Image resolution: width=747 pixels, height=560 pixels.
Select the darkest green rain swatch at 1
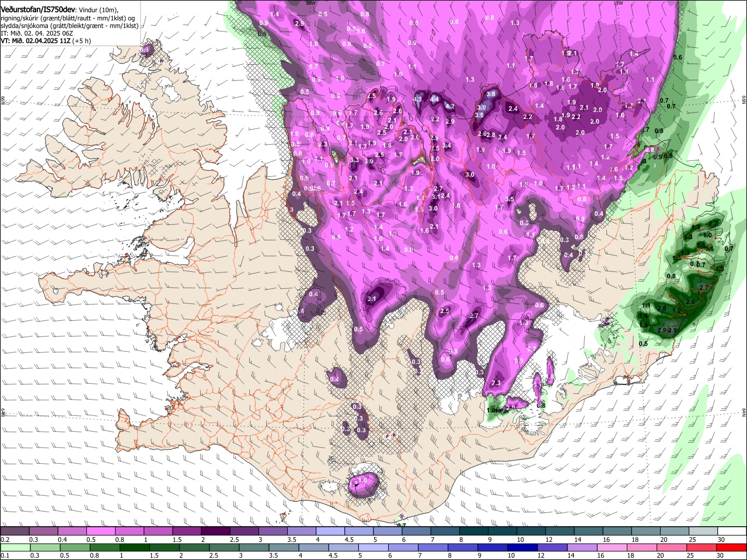click(x=135, y=548)
